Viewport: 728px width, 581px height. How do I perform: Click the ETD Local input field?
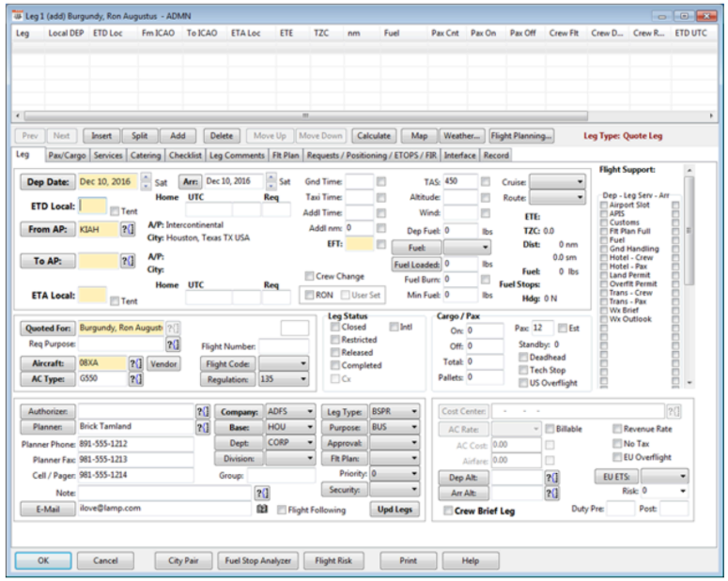tap(92, 206)
